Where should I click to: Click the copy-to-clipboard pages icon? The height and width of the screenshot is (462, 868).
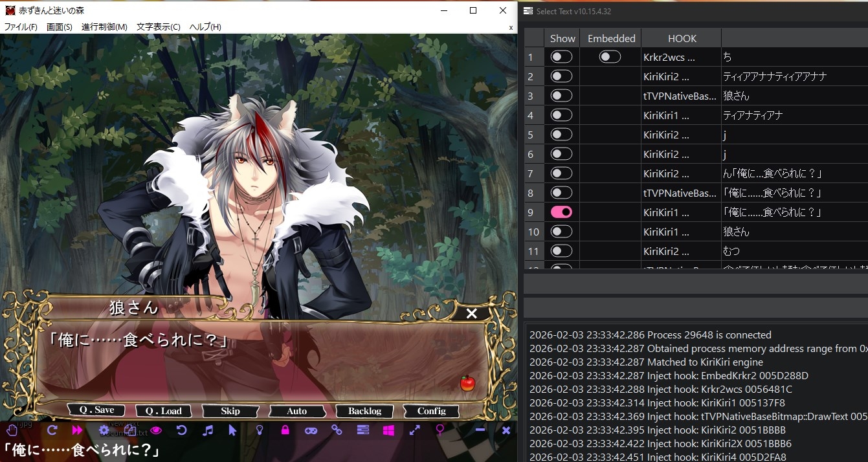[x=130, y=430]
